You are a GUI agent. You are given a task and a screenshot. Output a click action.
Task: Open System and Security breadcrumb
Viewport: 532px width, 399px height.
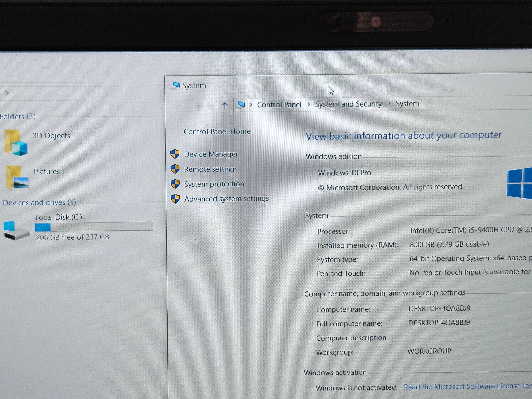pyautogui.click(x=348, y=104)
